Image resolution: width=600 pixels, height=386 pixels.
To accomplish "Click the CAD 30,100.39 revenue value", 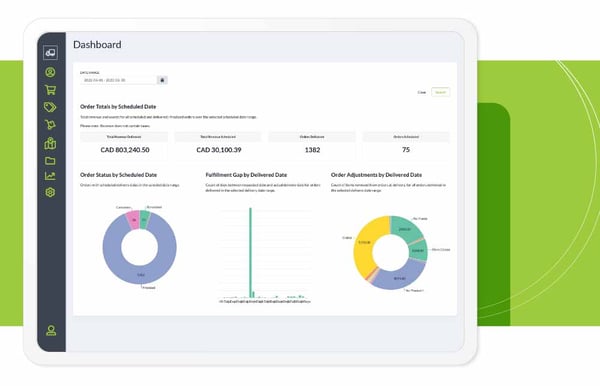I will click(219, 150).
